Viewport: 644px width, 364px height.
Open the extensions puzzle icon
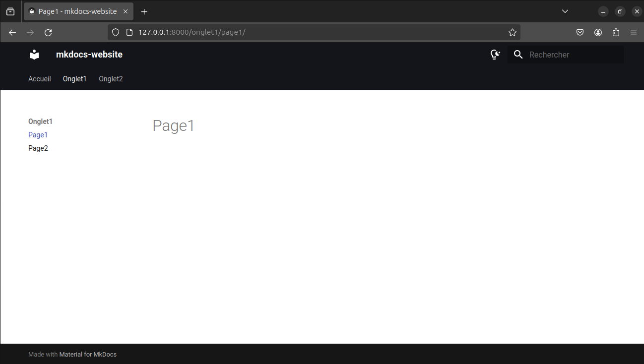click(x=616, y=32)
